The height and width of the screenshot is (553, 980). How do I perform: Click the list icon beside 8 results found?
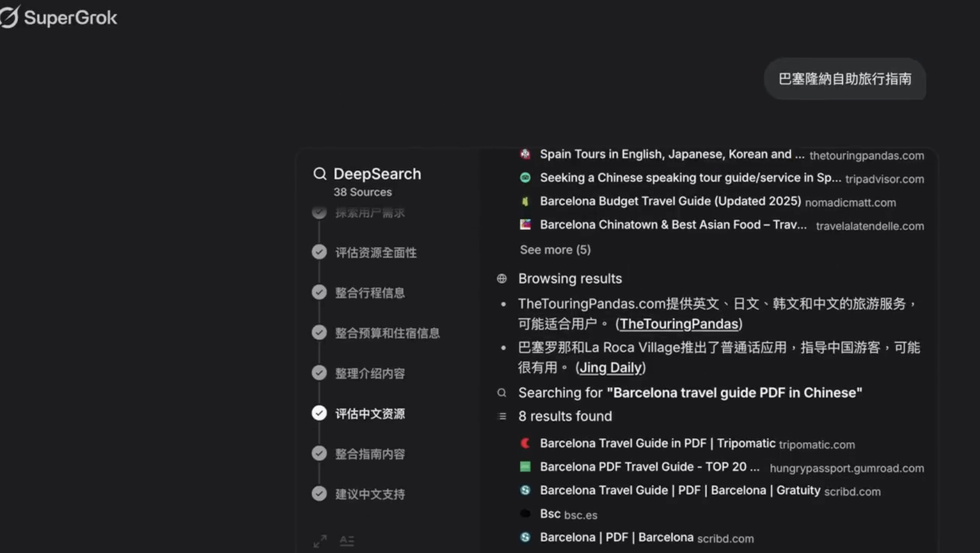tap(502, 416)
